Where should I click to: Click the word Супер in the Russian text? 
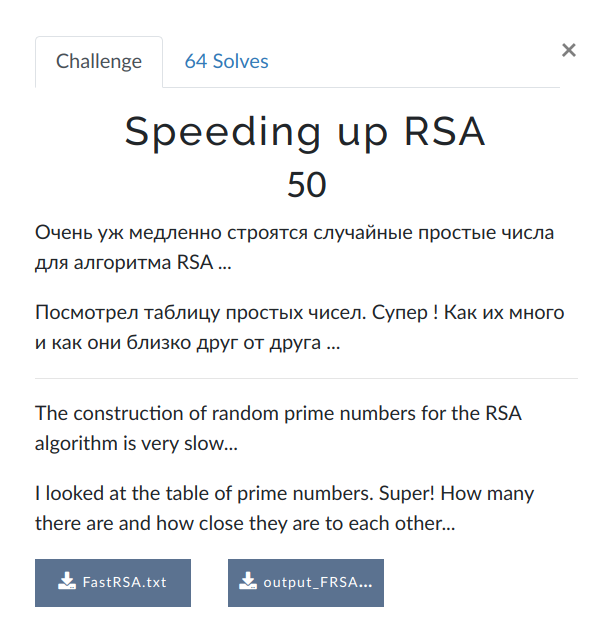click(400, 313)
